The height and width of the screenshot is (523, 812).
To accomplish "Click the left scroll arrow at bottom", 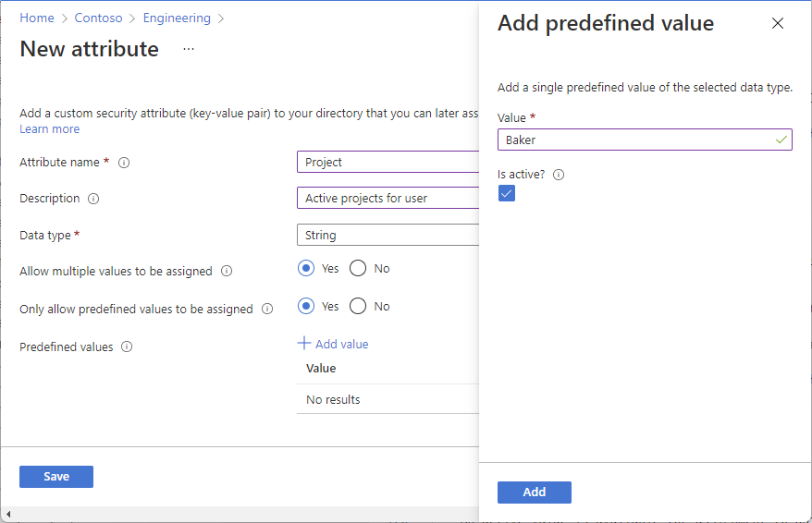I will coord(8,514).
